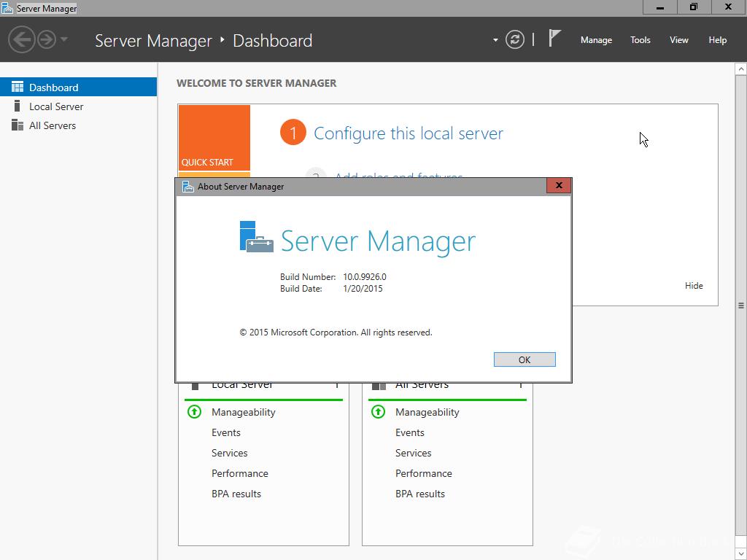This screenshot has width=747, height=560.
Task: Click the QUICK START tile
Action: click(x=214, y=138)
